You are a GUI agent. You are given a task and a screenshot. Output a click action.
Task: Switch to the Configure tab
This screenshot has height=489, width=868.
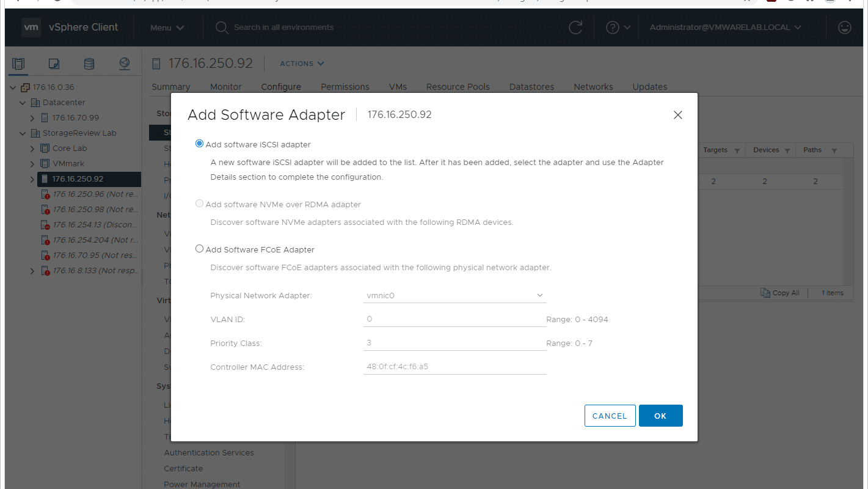coord(281,87)
